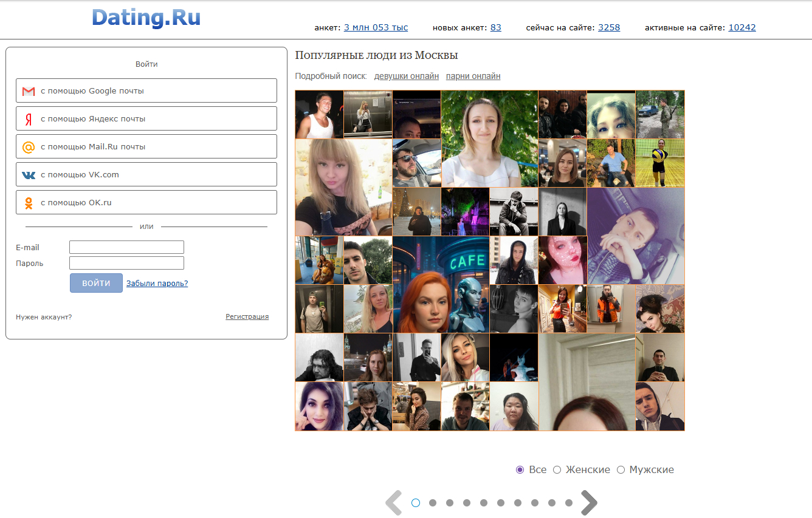Click the "3 млн 053 тыс" profiles count
Image resolution: width=812 pixels, height=518 pixels.
(x=376, y=27)
